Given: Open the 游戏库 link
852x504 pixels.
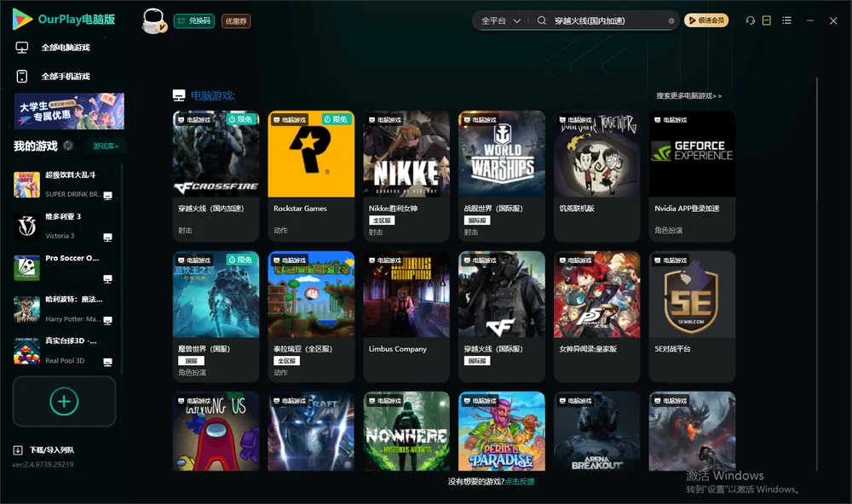Looking at the screenshot, I should pos(106,146).
